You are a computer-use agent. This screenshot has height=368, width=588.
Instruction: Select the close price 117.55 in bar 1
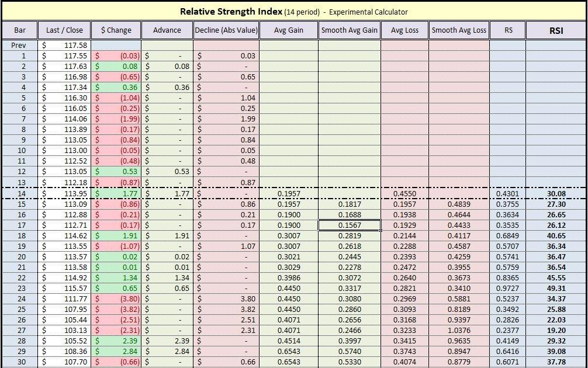pyautogui.click(x=64, y=56)
